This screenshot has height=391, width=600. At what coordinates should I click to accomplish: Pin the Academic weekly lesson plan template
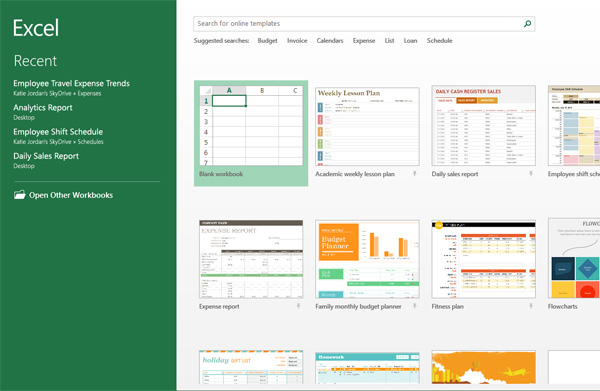[414, 174]
